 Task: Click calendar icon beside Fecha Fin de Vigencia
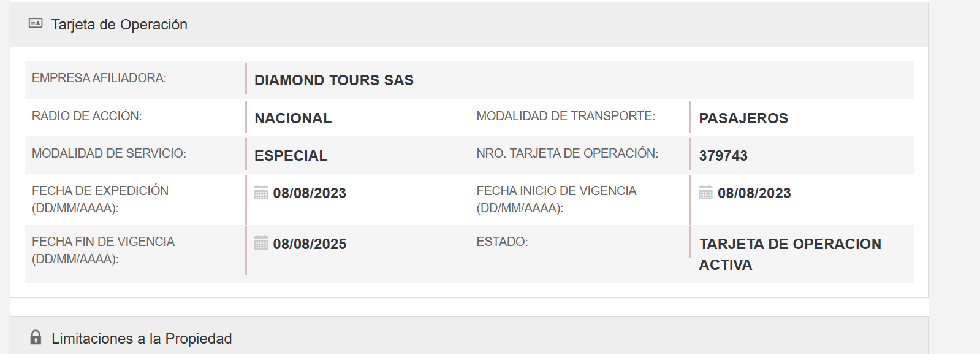coord(261,243)
